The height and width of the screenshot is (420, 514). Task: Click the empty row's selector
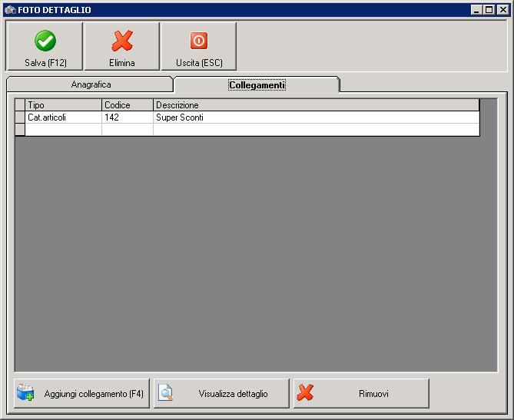[x=20, y=130]
